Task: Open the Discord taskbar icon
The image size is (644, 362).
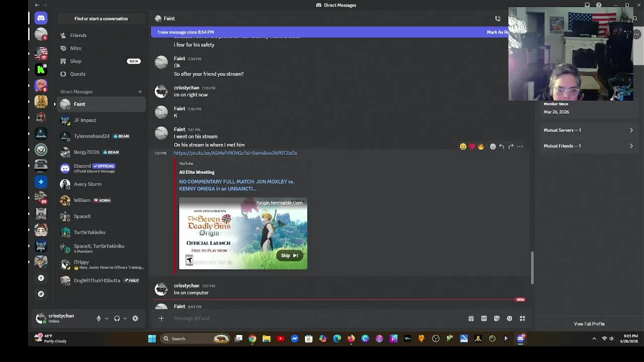Action: pos(520,339)
